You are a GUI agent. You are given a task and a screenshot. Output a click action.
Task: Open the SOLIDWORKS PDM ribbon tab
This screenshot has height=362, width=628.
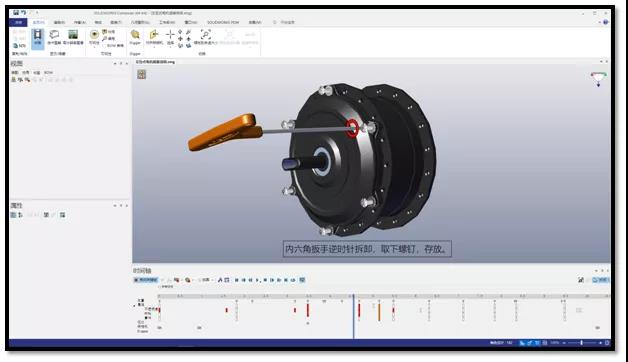point(223,22)
